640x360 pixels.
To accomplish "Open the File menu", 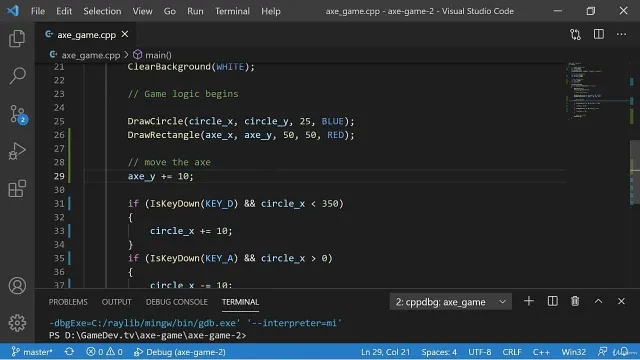I will pos(38,11).
